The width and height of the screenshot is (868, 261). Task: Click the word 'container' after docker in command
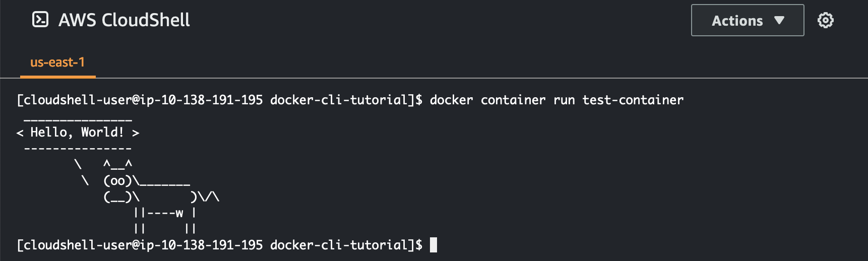(513, 100)
